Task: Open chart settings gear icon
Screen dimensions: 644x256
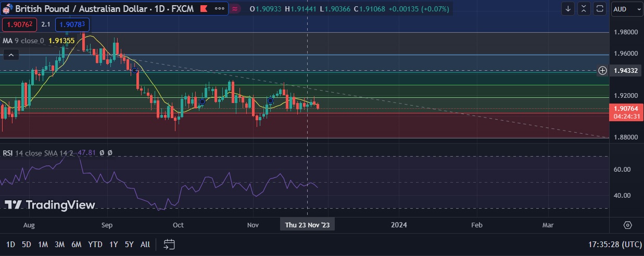Action: point(627,225)
